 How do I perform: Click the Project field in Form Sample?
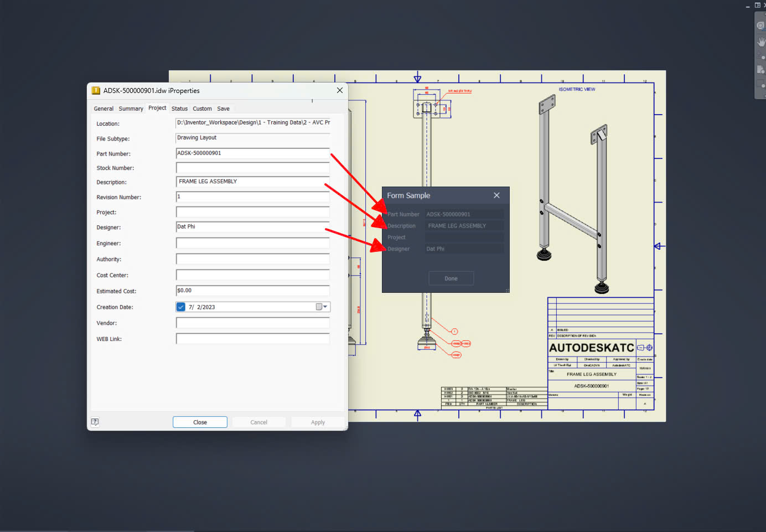(464, 237)
